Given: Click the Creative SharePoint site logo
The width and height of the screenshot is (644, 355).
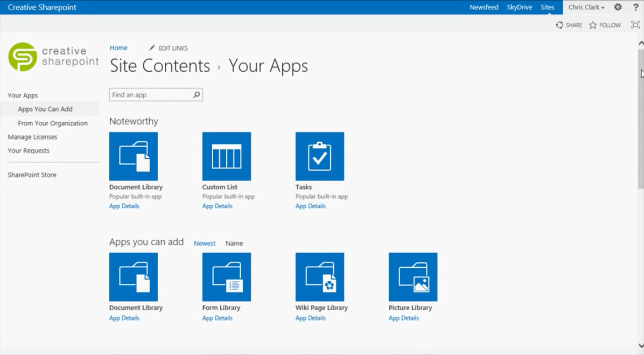Looking at the screenshot, I should [53, 57].
